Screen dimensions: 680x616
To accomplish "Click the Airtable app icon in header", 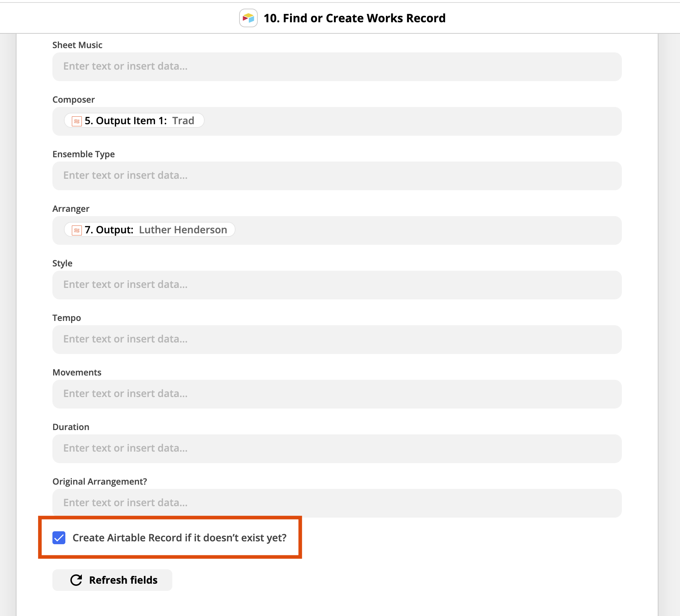I will pos(248,18).
